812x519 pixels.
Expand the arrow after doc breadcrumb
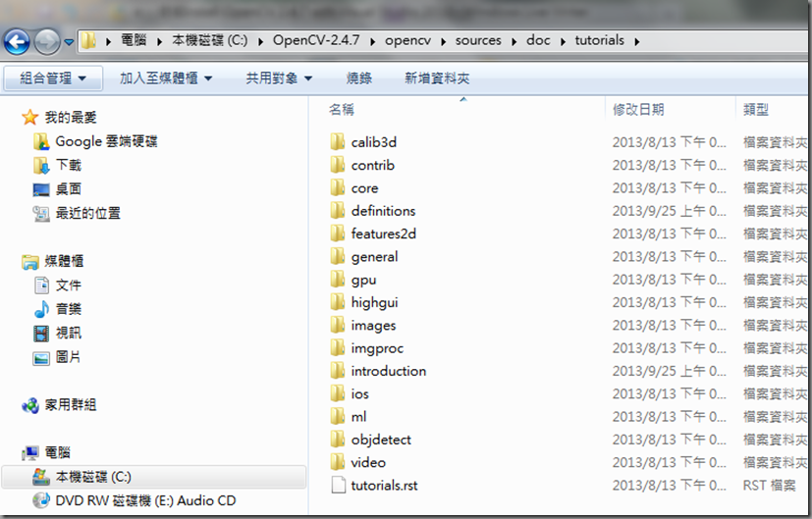[x=563, y=41]
